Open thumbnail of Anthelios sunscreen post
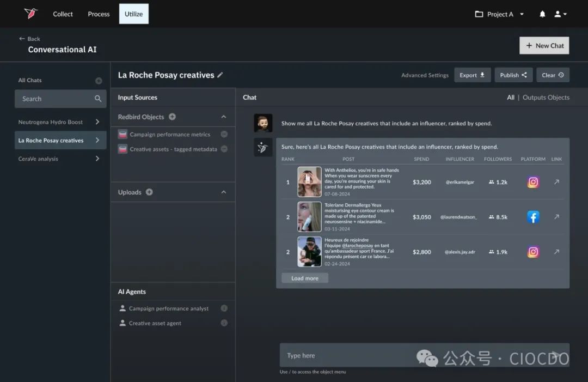Screen dimensions: 588x382 pos(309,182)
